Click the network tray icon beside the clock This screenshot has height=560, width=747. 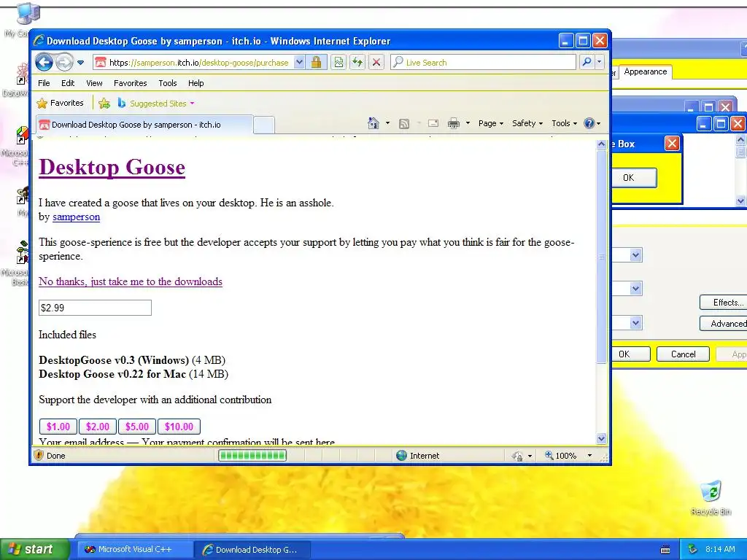tap(693, 550)
